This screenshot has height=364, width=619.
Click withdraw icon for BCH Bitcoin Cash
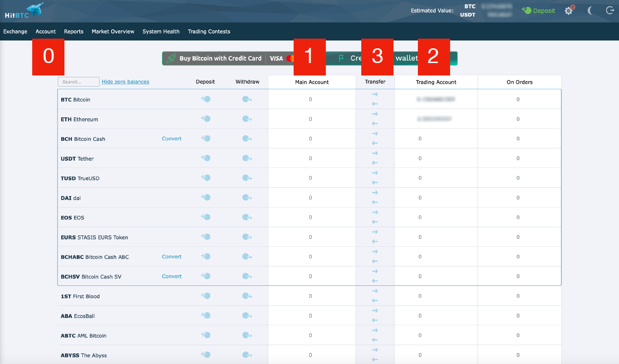247,139
